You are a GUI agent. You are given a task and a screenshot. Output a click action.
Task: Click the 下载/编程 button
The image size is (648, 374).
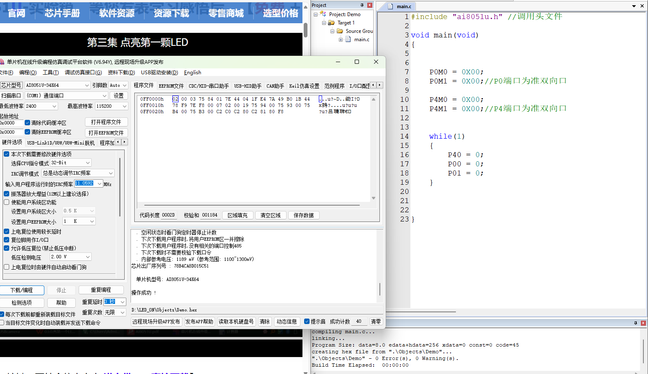click(x=22, y=290)
